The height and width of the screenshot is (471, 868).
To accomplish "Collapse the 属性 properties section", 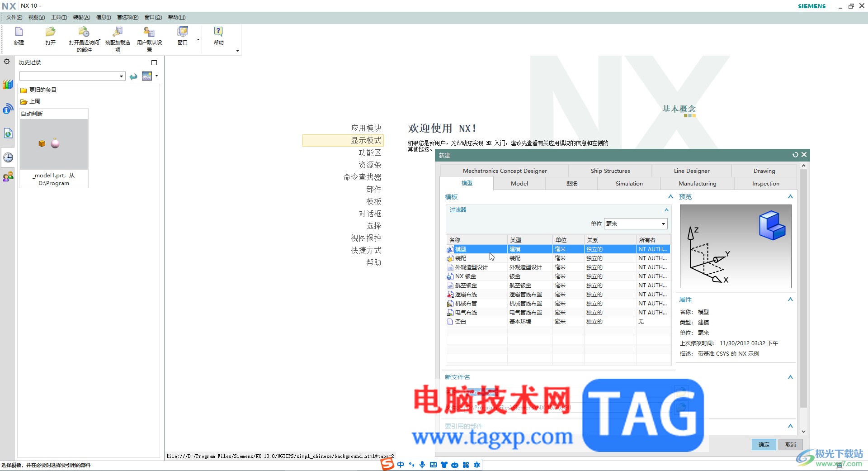I will click(x=790, y=299).
